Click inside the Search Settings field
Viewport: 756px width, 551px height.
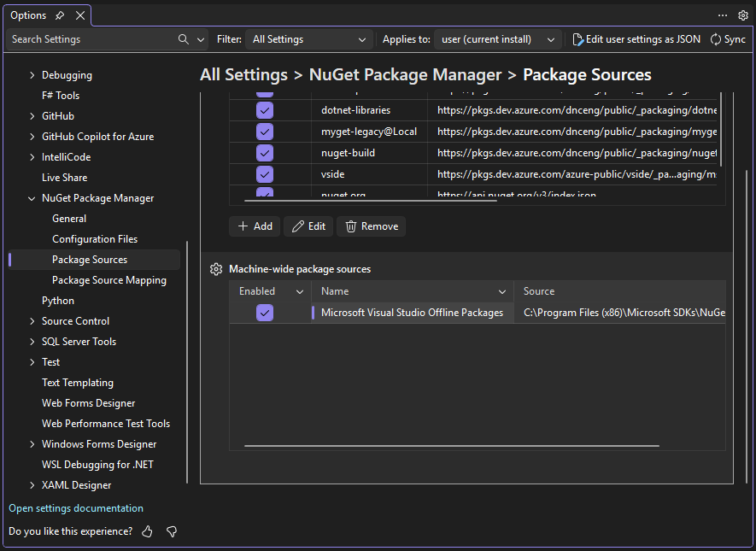pos(90,39)
